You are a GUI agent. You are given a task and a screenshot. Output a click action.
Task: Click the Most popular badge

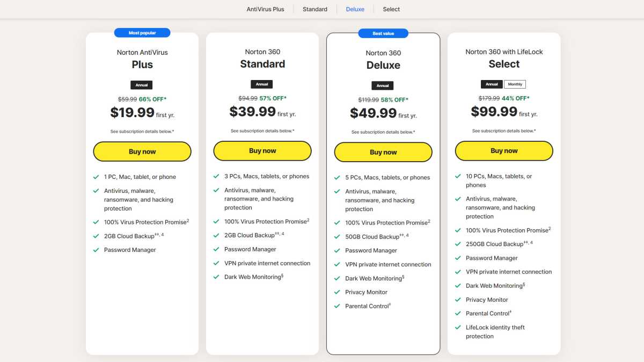(142, 33)
